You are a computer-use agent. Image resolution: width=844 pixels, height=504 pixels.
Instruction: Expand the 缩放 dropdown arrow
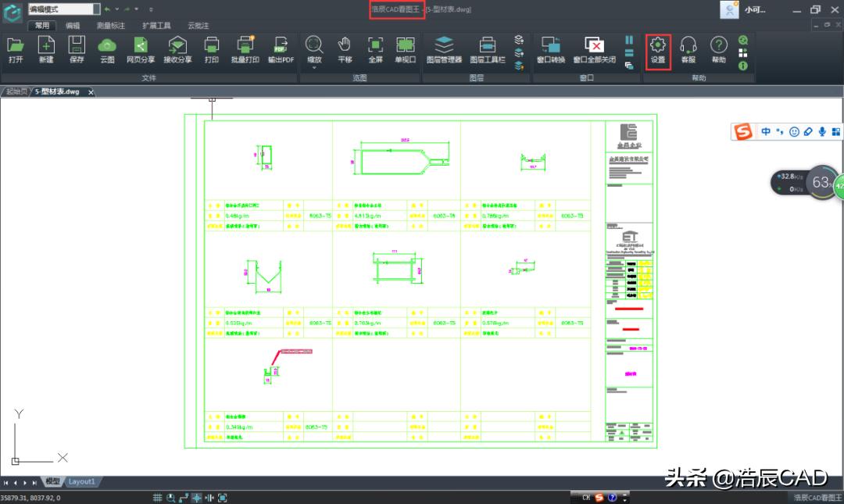(x=314, y=68)
